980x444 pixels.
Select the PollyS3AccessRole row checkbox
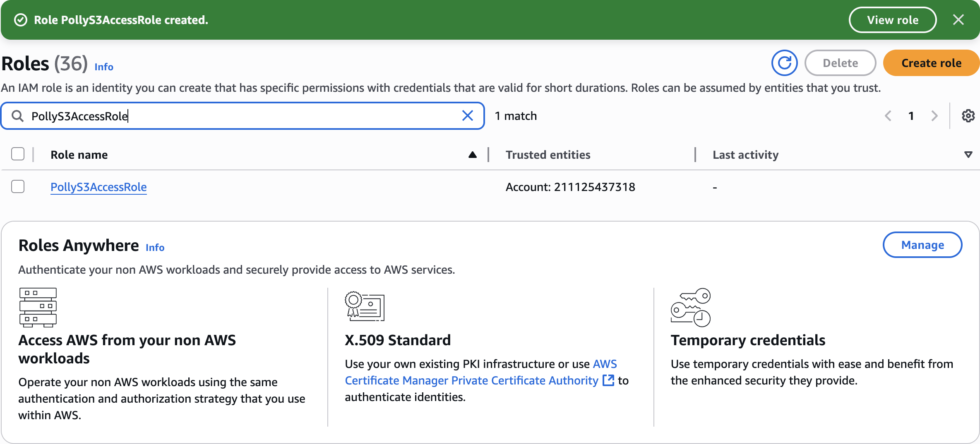18,186
